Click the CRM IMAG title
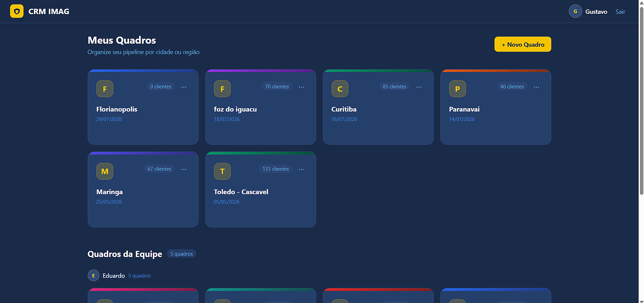The width and height of the screenshot is (644, 303). tap(49, 11)
